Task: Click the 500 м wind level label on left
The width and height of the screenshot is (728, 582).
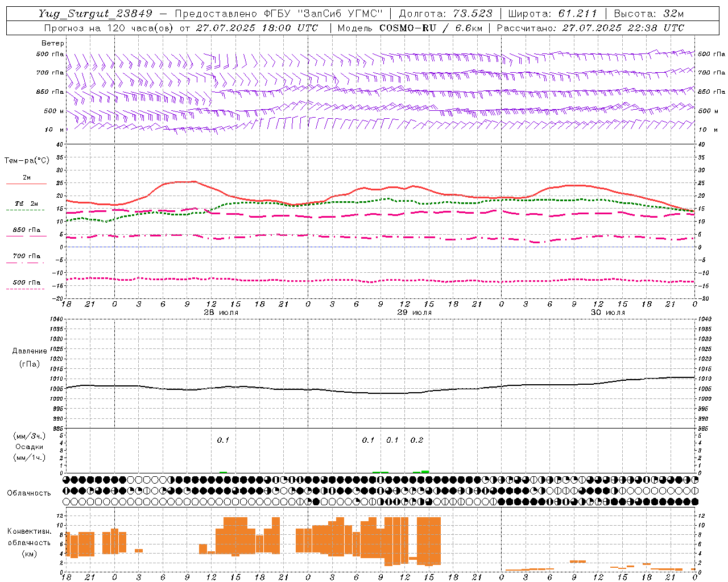Action: click(54, 111)
